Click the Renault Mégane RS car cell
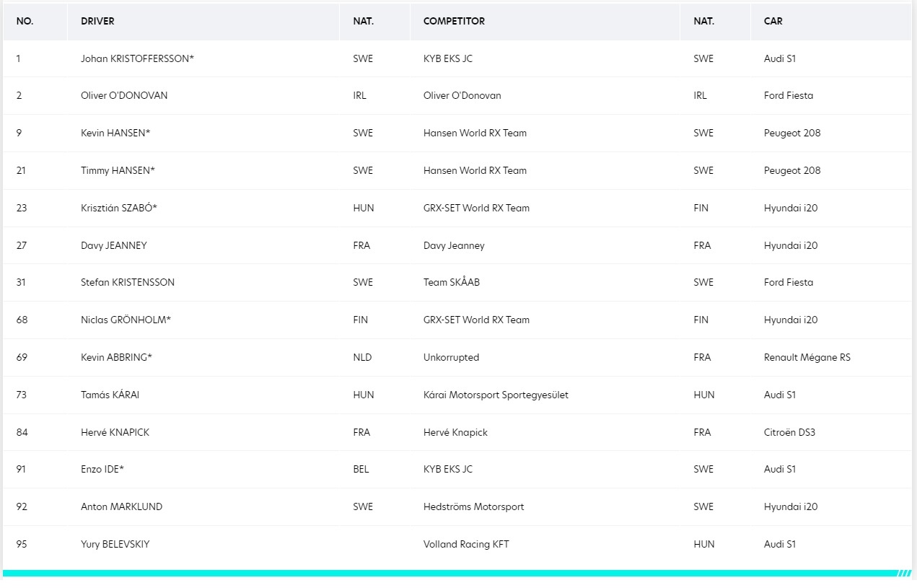This screenshot has width=917, height=588. pyautogui.click(x=807, y=357)
